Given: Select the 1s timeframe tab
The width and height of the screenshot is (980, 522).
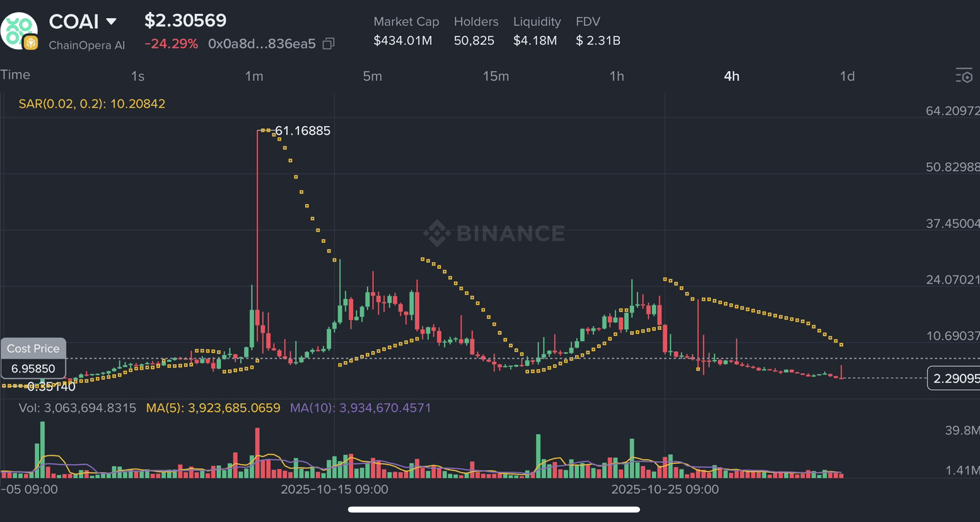Looking at the screenshot, I should (137, 76).
